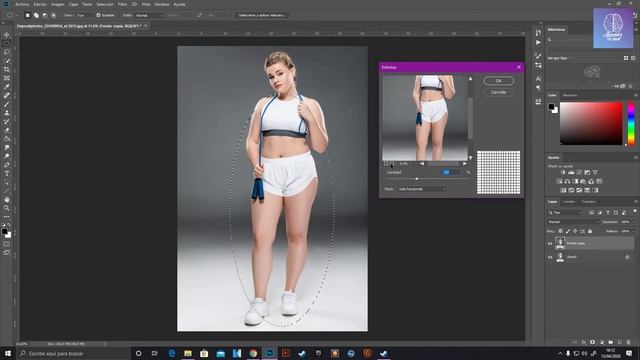Image resolution: width=640 pixels, height=360 pixels.
Task: Click the Subtract from selection icon
Action: (x=45, y=15)
